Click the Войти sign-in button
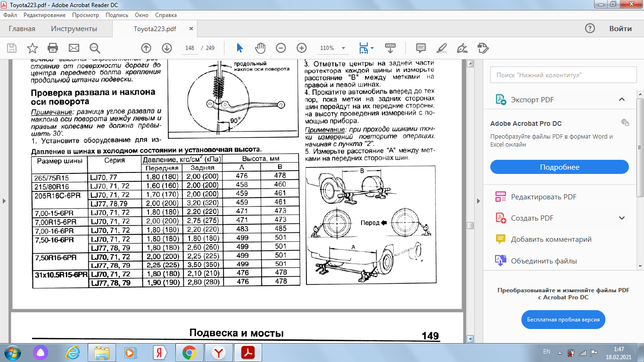 [620, 28]
